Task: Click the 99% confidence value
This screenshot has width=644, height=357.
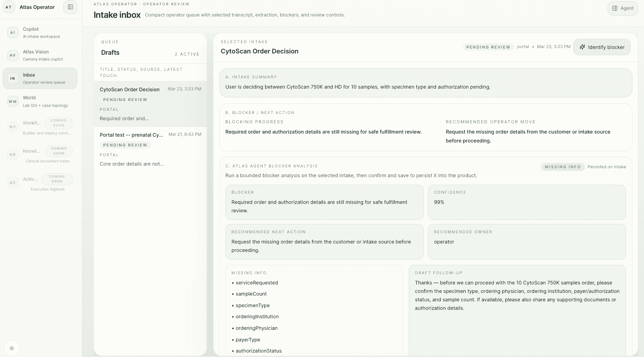Action: tap(439, 202)
